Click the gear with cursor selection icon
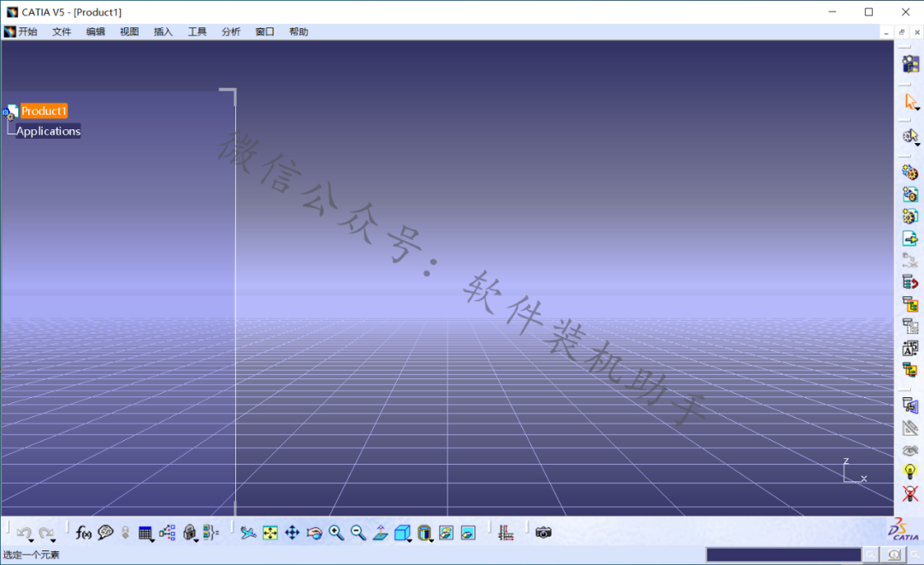This screenshot has height=565, width=924. (909, 136)
